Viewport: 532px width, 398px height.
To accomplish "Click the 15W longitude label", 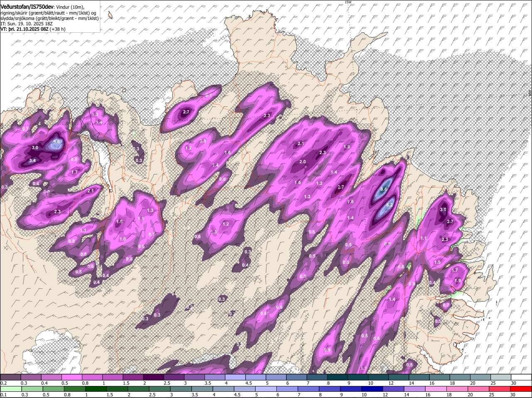I will [348, 2].
